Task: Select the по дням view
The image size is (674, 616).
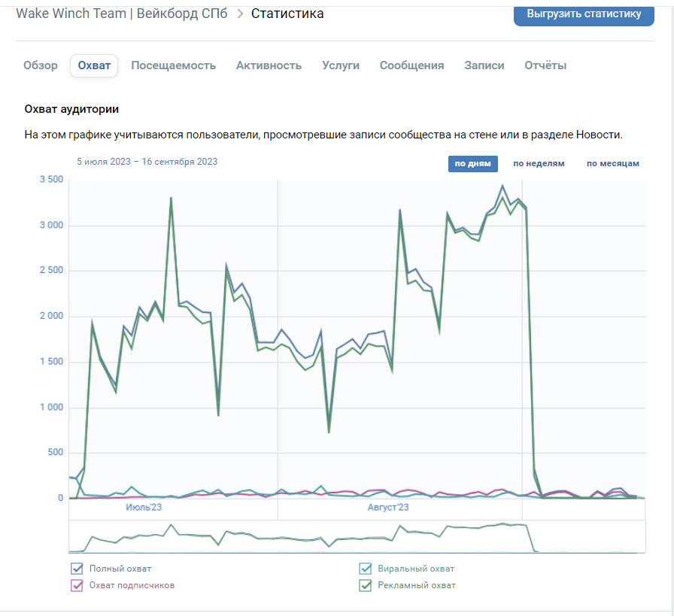Action: [472, 163]
